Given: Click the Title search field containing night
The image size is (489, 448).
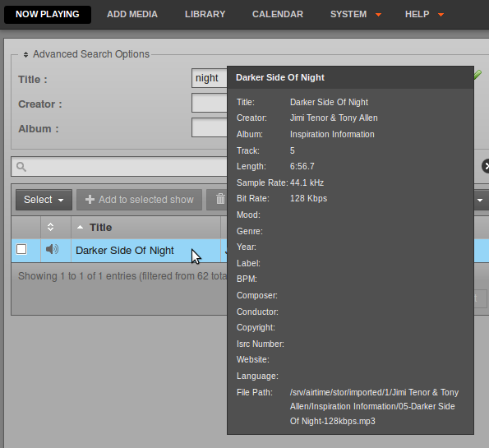Looking at the screenshot, I should (x=210, y=78).
